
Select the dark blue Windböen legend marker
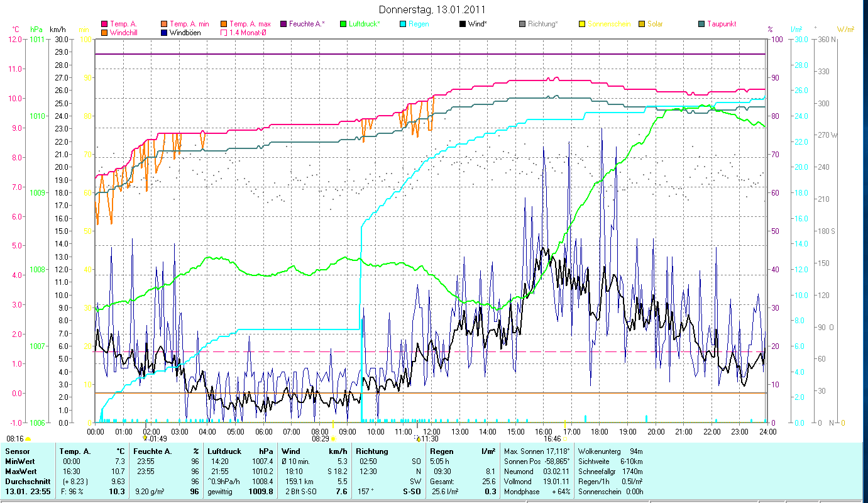coord(165,32)
